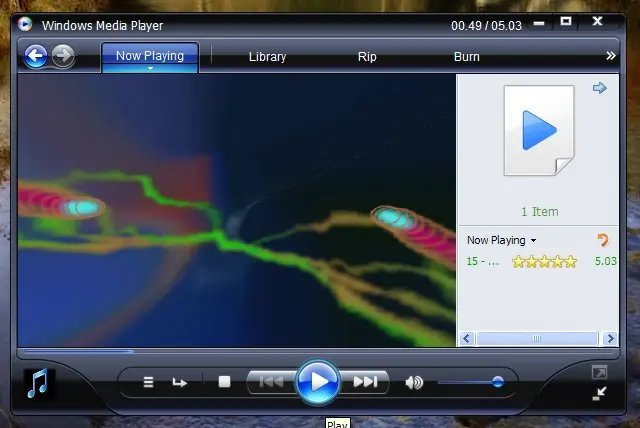Switch to the Rip tab
This screenshot has height=428, width=640.
coord(367,57)
